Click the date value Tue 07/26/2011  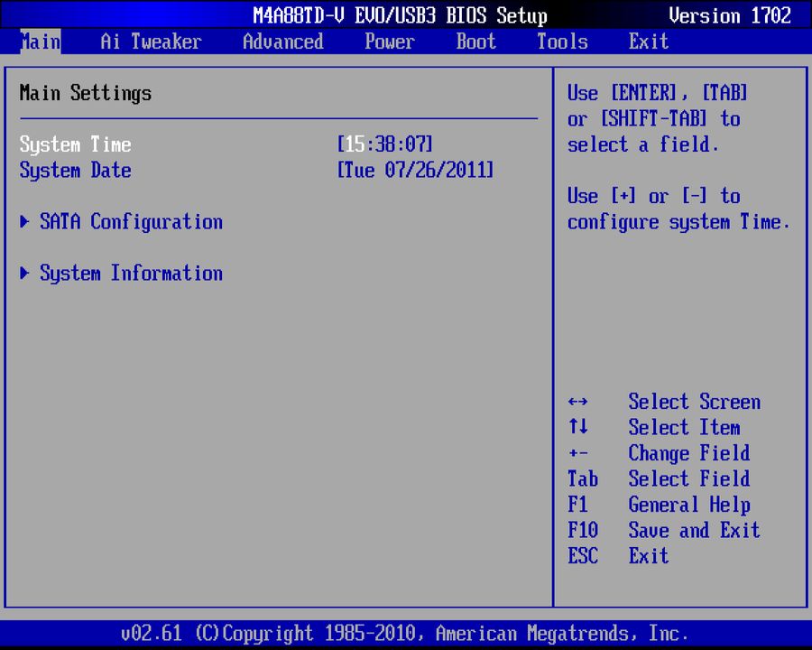415,171
